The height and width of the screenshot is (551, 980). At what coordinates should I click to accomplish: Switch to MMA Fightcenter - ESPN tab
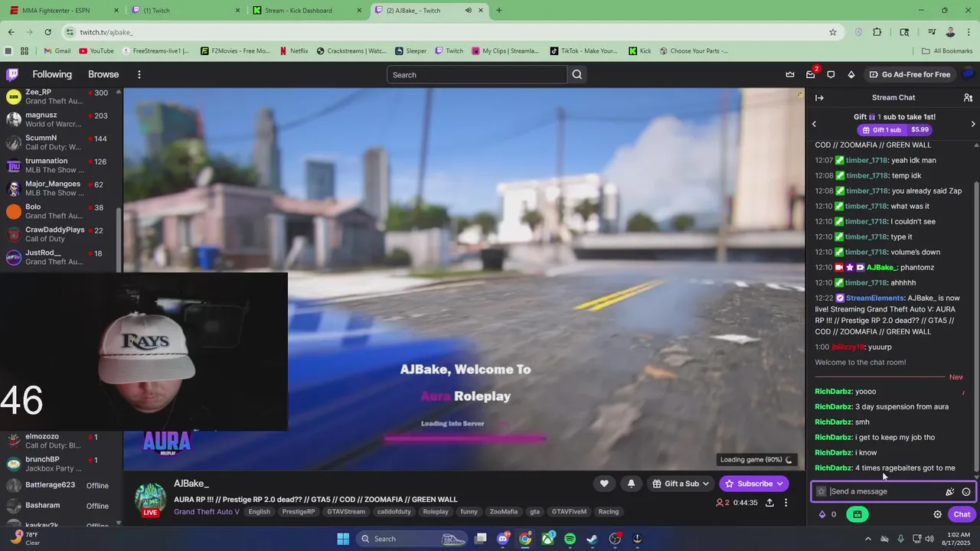point(63,11)
